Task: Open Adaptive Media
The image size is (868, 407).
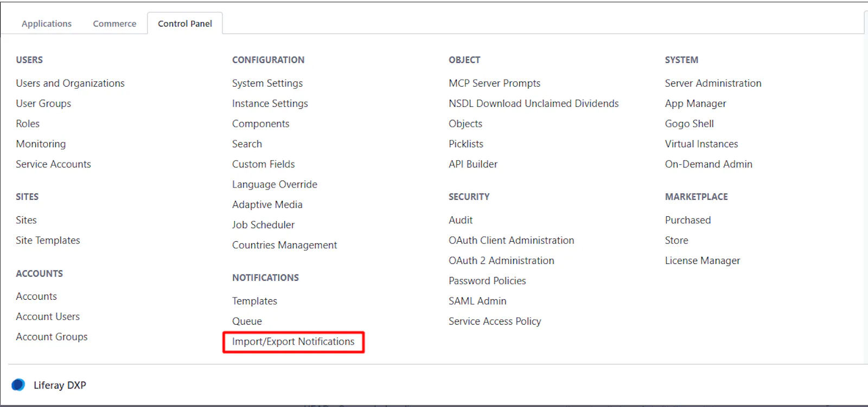Action: click(x=267, y=205)
